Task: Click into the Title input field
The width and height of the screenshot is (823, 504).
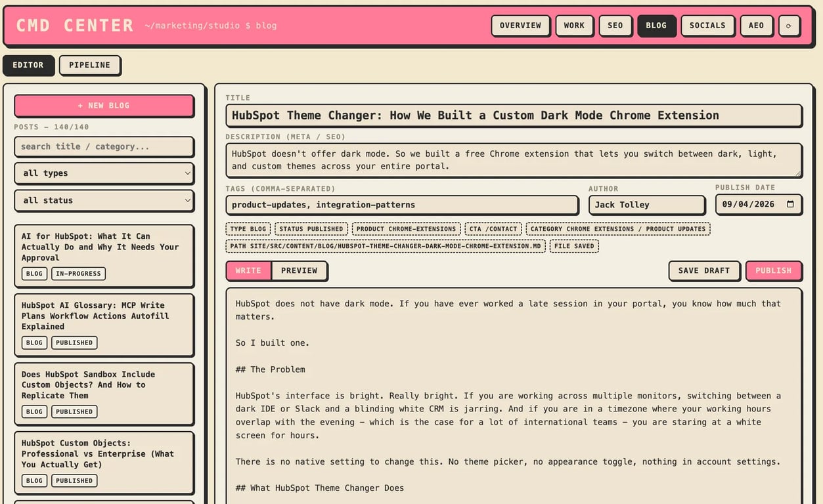Action: (514, 115)
